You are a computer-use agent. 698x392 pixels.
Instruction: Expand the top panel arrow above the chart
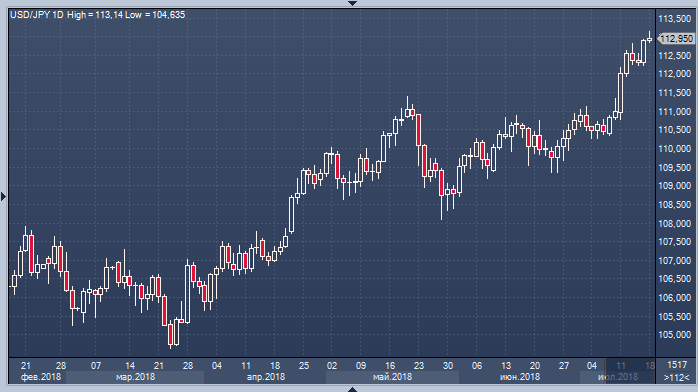(352, 3)
